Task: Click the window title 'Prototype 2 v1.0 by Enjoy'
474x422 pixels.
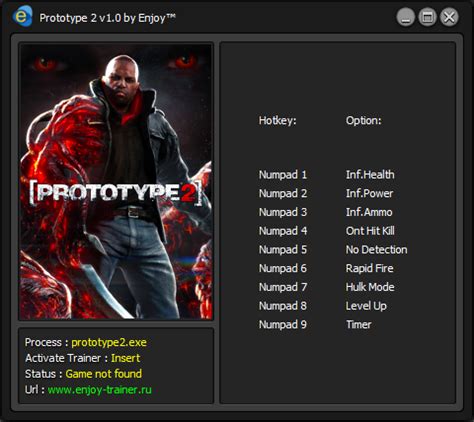Action: [x=107, y=18]
